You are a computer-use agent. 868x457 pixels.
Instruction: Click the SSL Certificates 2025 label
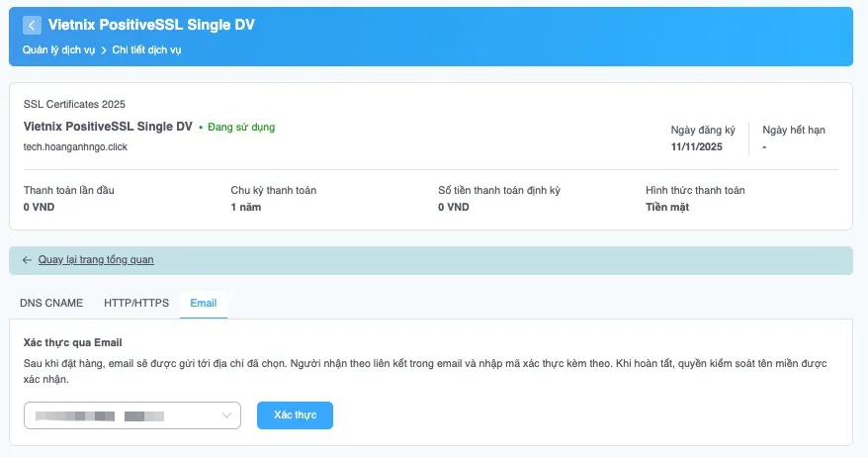click(x=74, y=104)
